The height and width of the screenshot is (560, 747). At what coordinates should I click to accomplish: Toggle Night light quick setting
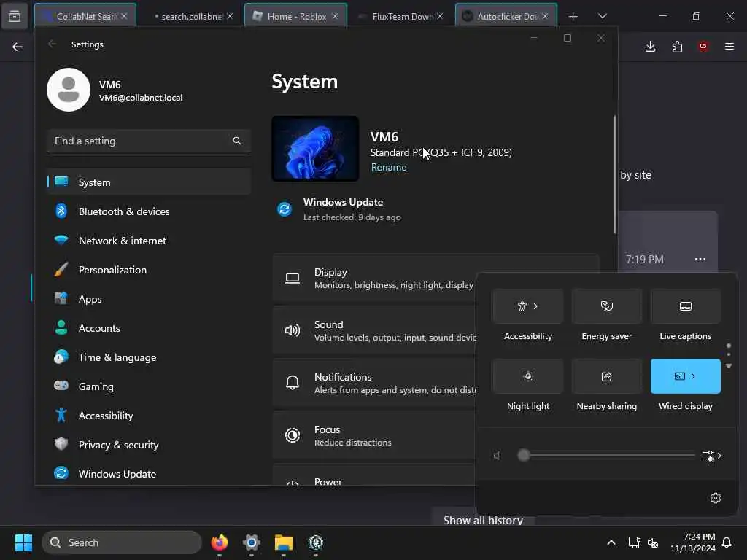click(528, 376)
